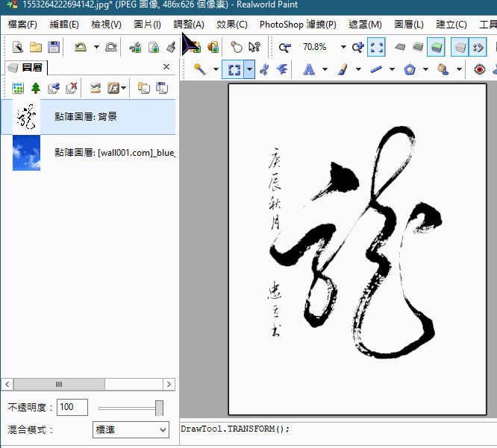Toggle auto-zoom fit-to-window button
497x448 pixels.
click(x=376, y=47)
